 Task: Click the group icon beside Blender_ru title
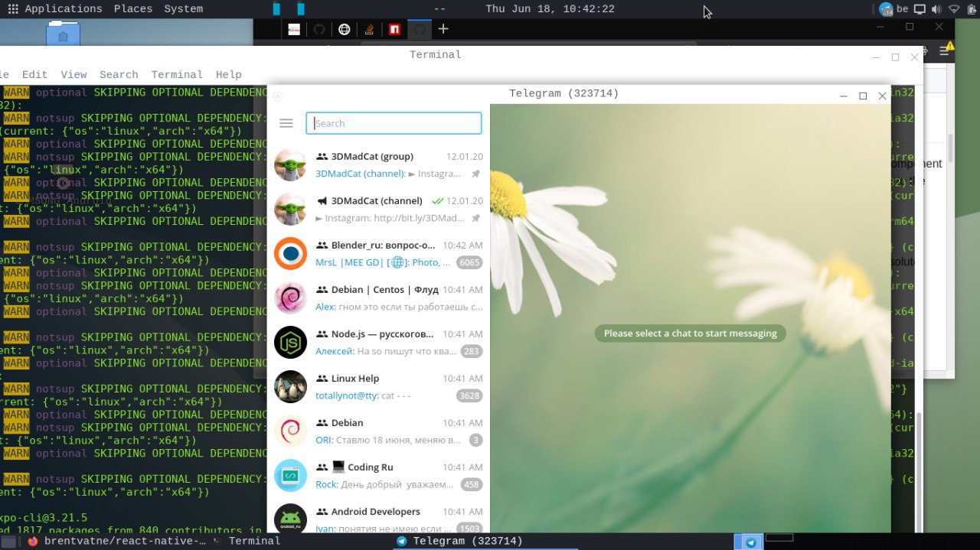click(322, 245)
